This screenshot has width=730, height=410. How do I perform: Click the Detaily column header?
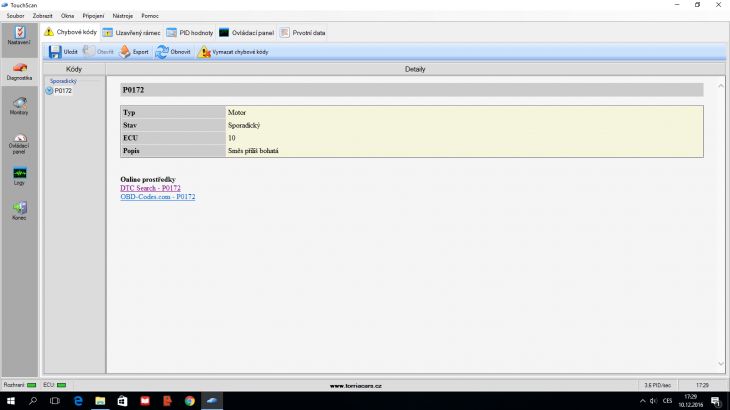[415, 69]
